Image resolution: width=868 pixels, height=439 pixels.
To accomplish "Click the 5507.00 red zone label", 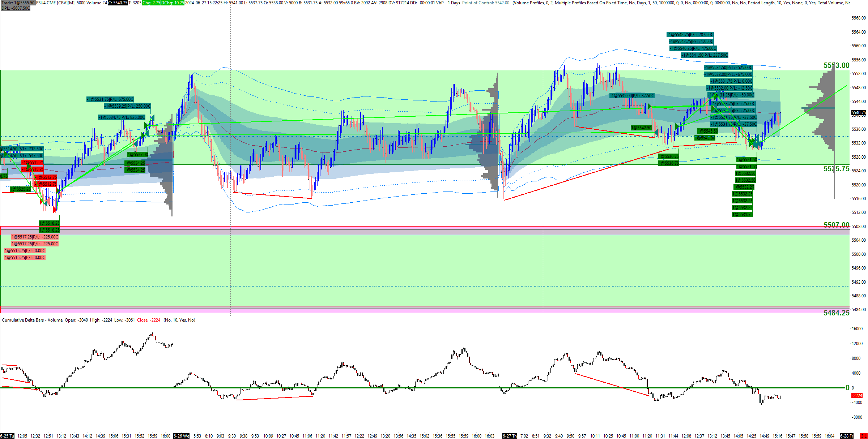I will (x=836, y=225).
